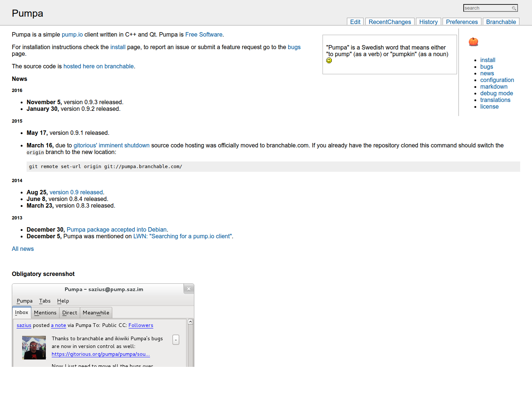Select the Inbox tab
Image resolution: width=532 pixels, height=399 pixels.
coord(21,312)
